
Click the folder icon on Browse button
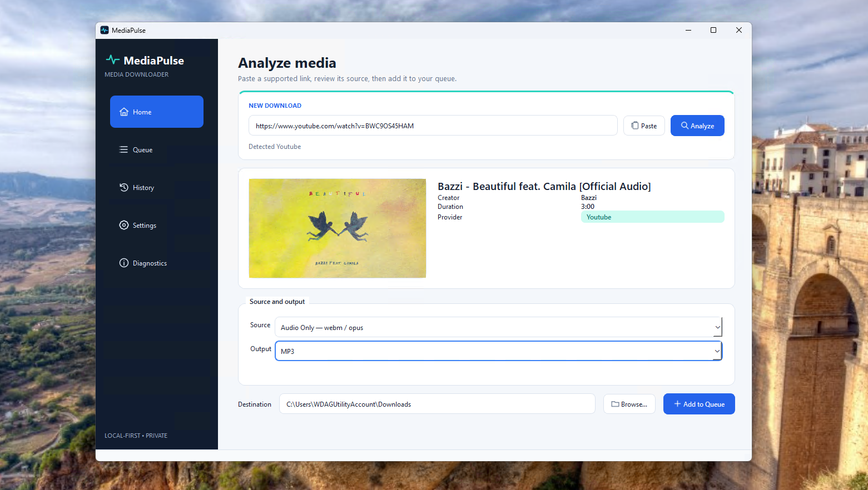[x=615, y=404]
